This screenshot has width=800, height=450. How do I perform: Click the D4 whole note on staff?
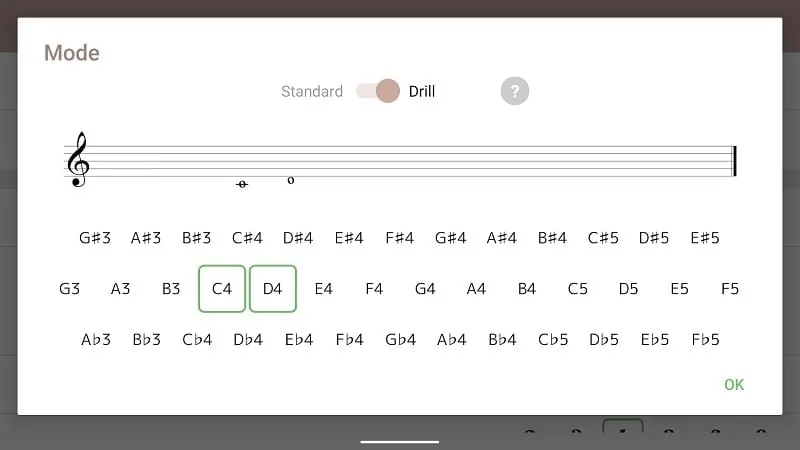(291, 180)
